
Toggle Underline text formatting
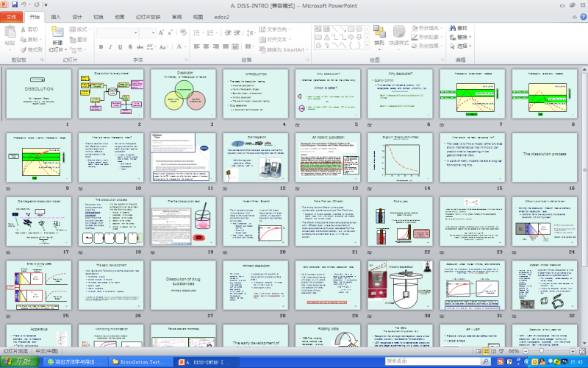[118, 46]
